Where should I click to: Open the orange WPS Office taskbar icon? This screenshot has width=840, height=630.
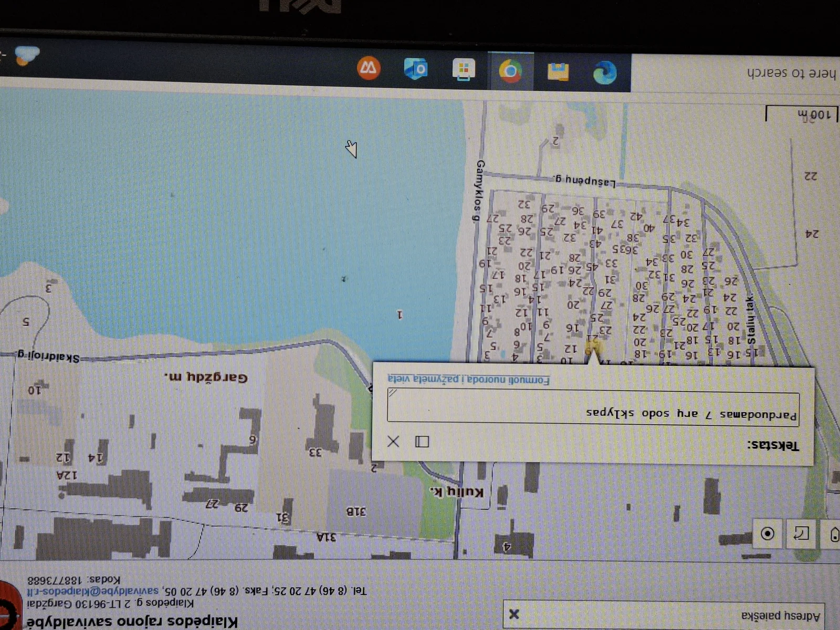tap(369, 68)
